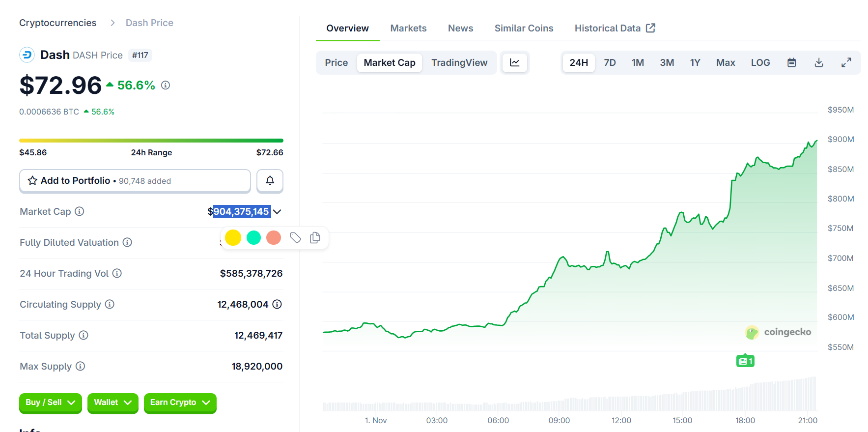Image resolution: width=868 pixels, height=432 pixels.
Task: Copy the selected text using copy icon
Action: tap(315, 238)
